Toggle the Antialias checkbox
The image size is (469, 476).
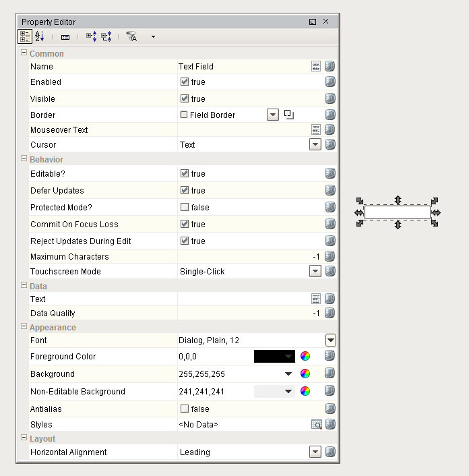[x=184, y=409]
